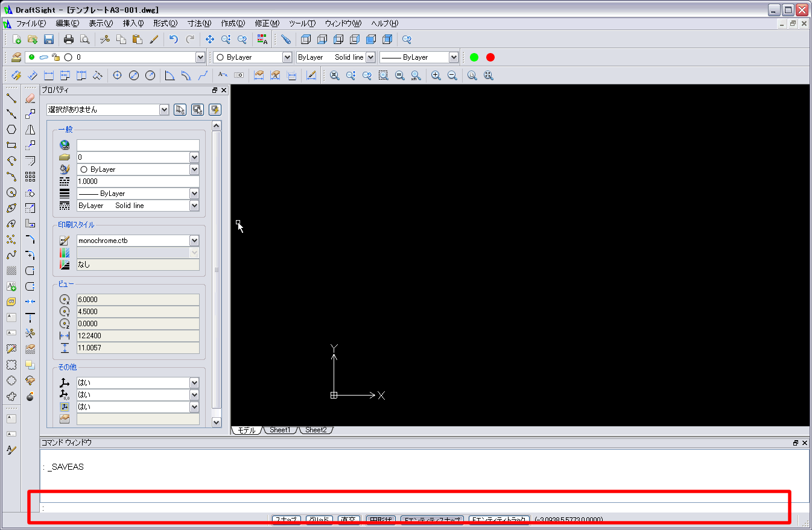Select the Polygon draw tool
Image resolution: width=812 pixels, height=530 pixels.
click(x=11, y=129)
